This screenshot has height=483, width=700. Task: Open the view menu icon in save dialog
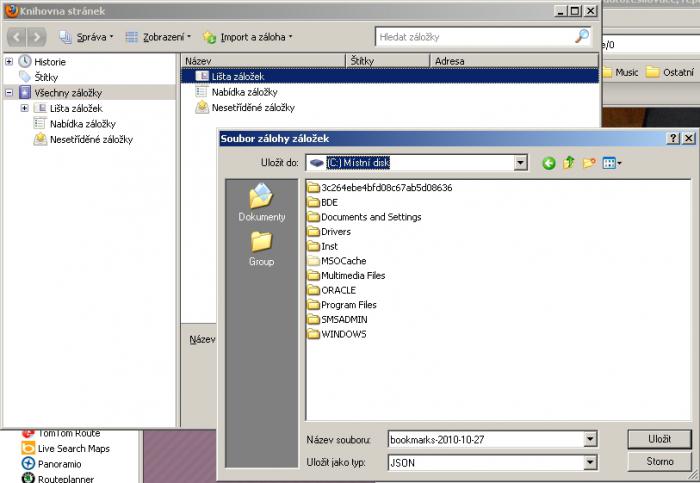pos(613,163)
